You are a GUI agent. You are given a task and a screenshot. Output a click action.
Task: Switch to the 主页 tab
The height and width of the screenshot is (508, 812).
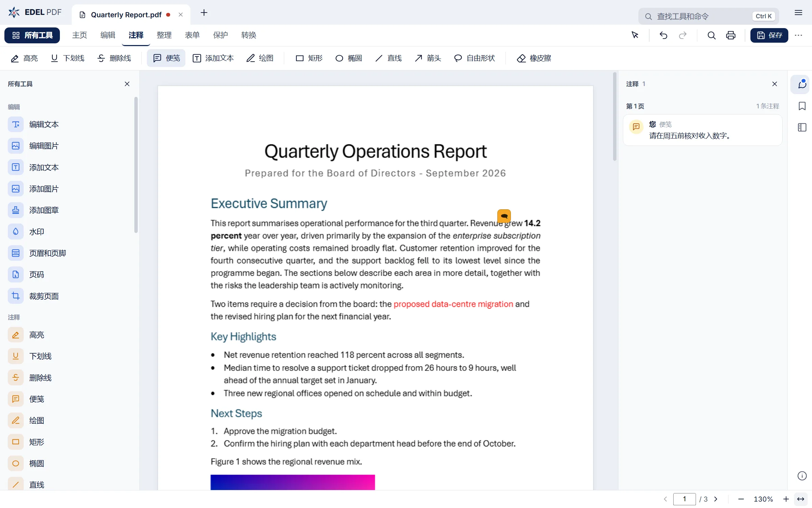pos(80,35)
